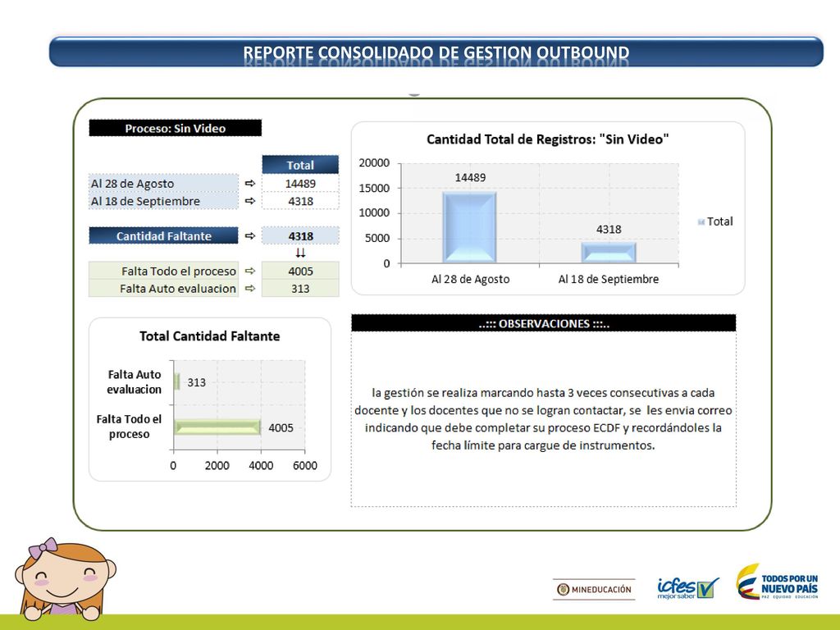
Task: Click the 'Cantidad Faltante' label
Action: pyautogui.click(x=163, y=235)
